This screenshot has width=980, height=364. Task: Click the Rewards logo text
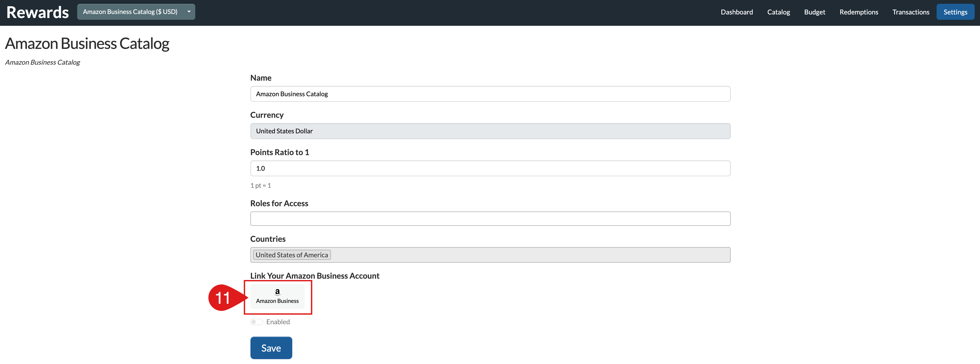click(x=38, y=12)
